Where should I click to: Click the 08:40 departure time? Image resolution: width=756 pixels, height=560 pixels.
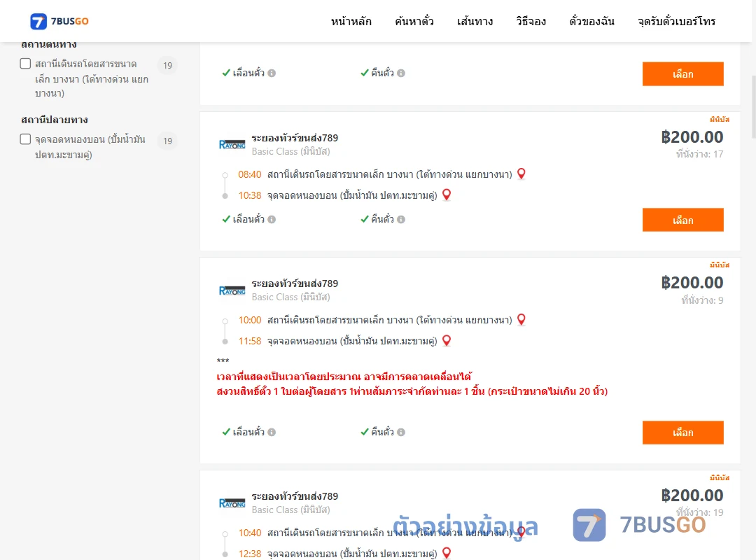(x=250, y=174)
